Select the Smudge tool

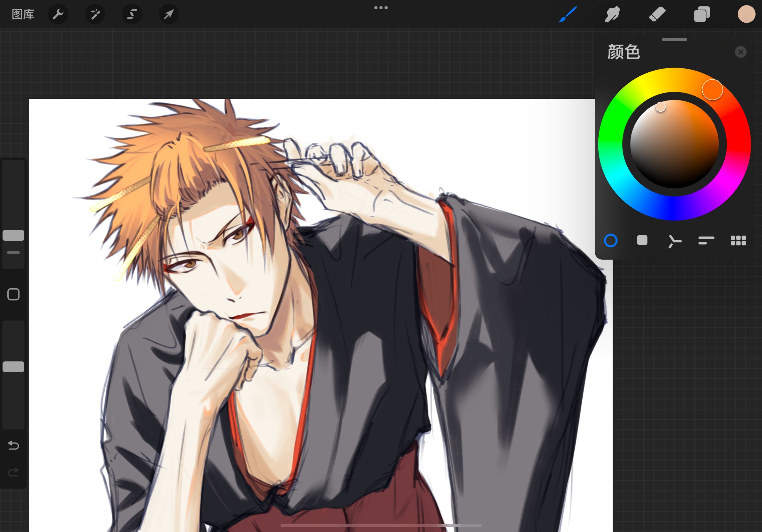coord(612,14)
